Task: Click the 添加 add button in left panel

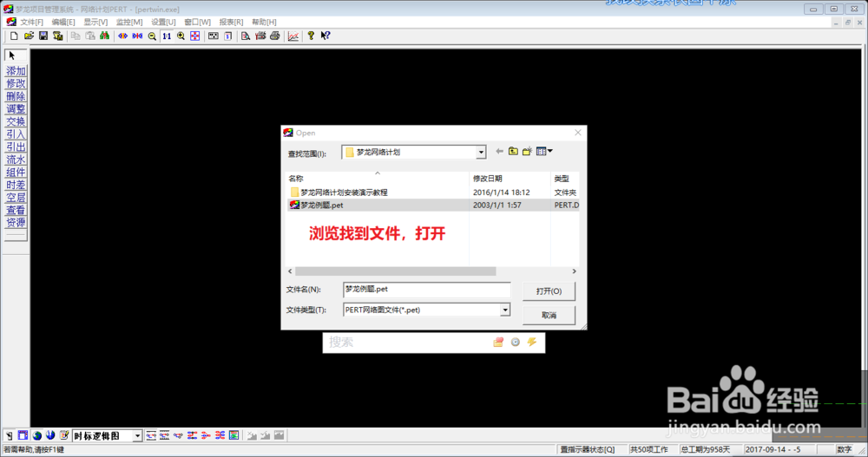Action: point(16,71)
